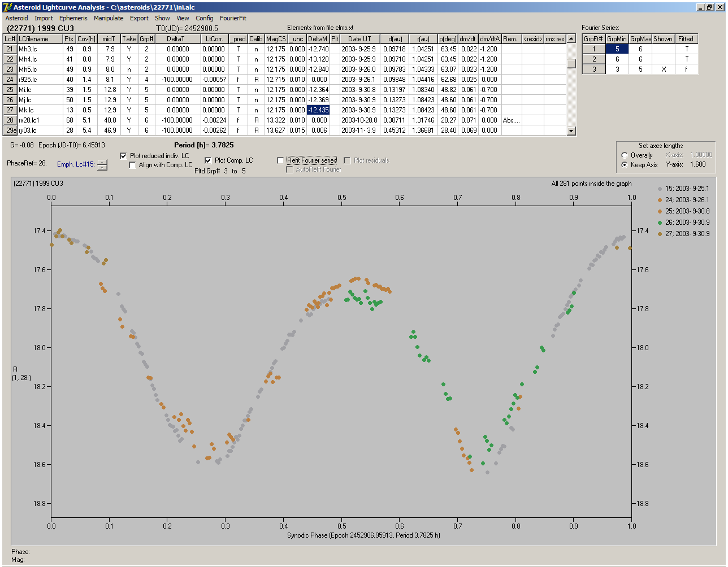Click the Shown X cell in Fourier row 3
This screenshot has height=567, width=728.
point(663,69)
